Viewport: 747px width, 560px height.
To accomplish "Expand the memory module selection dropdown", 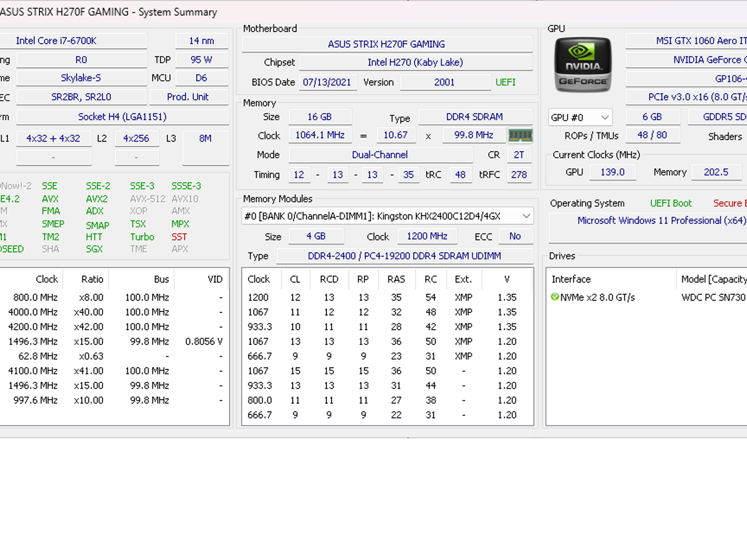I will click(x=387, y=216).
